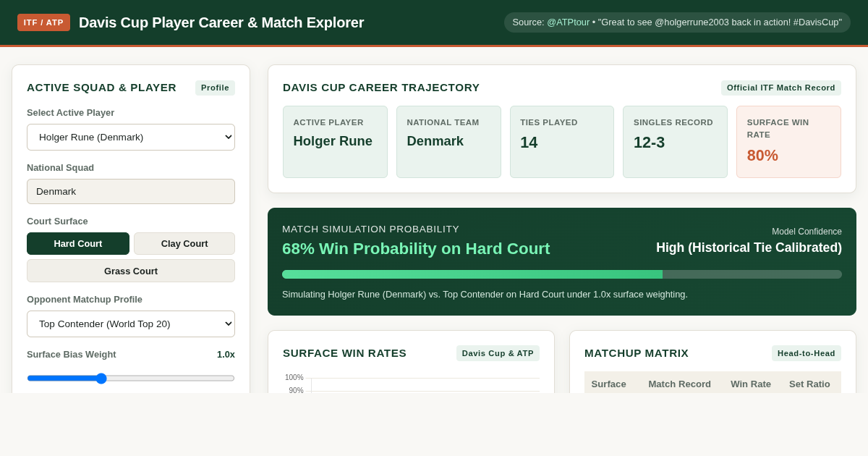Click the Active Squad & Player heading
Image resolution: width=868 pixels, height=456 pixels.
pos(101,88)
